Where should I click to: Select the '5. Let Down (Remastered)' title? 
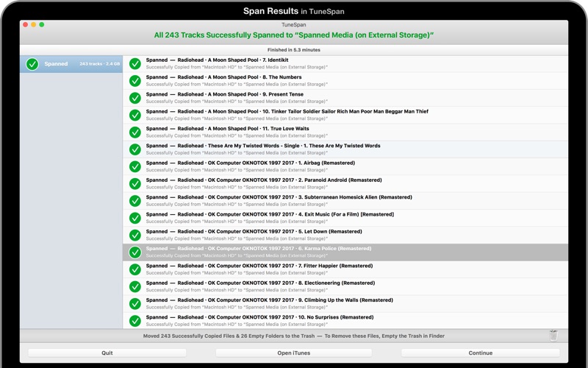click(330, 232)
